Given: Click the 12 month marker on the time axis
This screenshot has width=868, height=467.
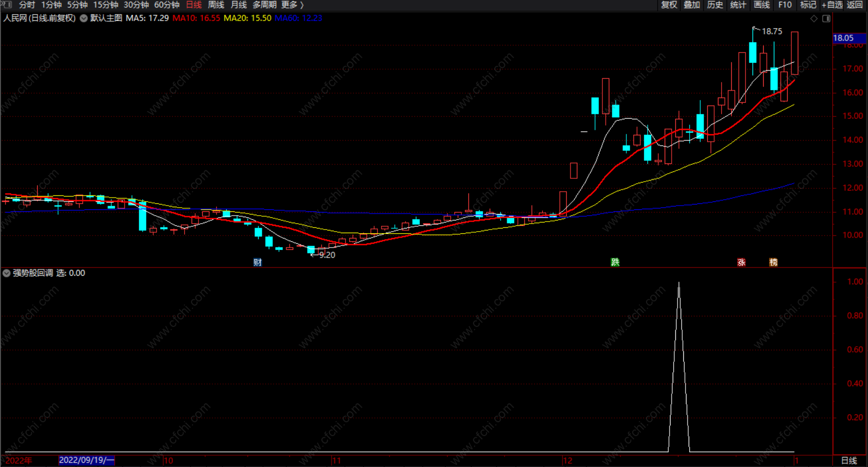Looking at the screenshot, I should [568, 461].
